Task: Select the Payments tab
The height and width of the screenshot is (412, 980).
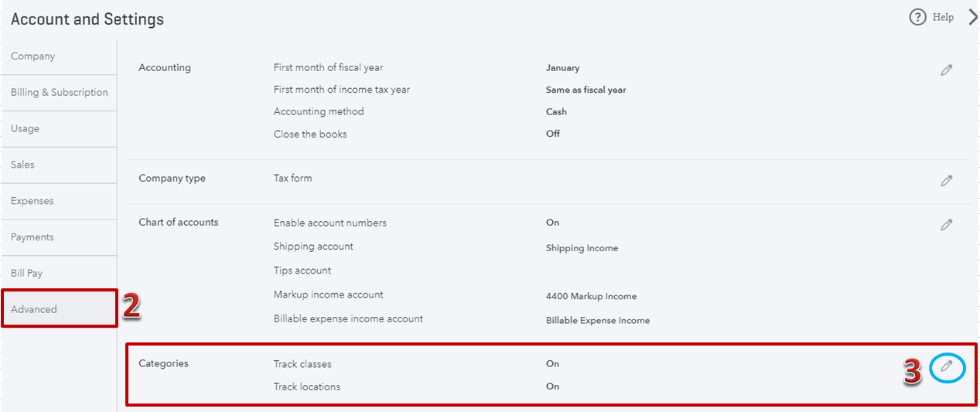Action: pos(59,237)
